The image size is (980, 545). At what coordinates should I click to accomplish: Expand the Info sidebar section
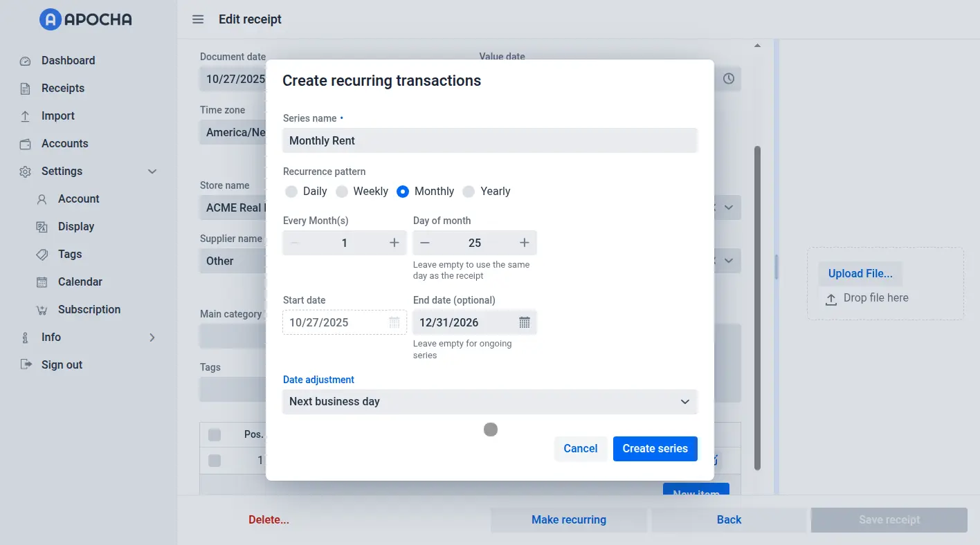pyautogui.click(x=152, y=338)
